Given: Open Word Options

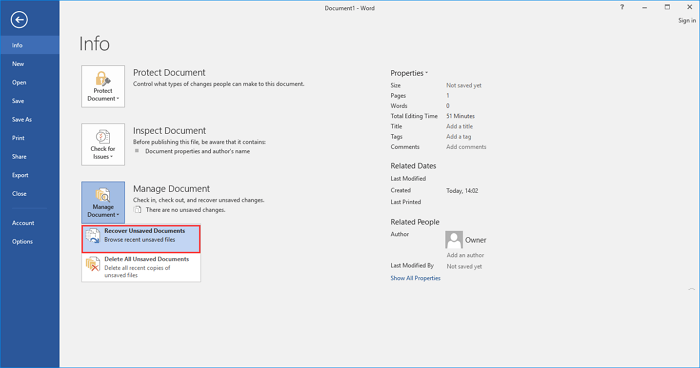Looking at the screenshot, I should click(x=29, y=242).
